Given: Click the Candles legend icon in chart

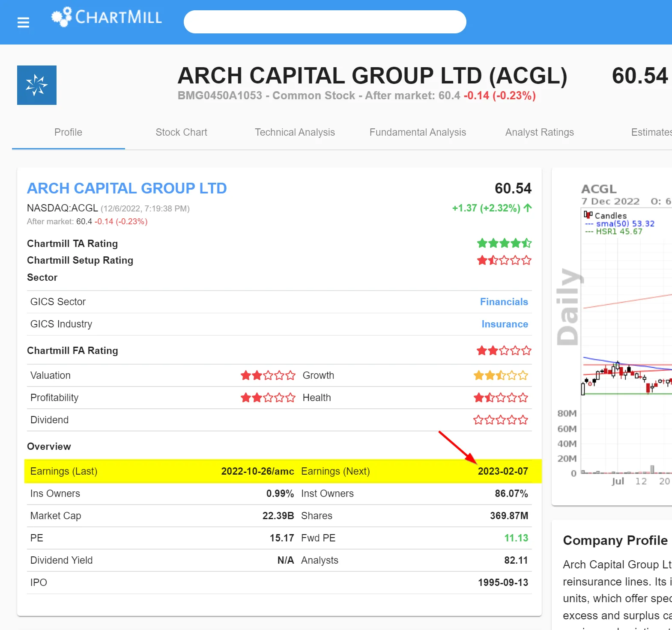Looking at the screenshot, I should point(588,214).
